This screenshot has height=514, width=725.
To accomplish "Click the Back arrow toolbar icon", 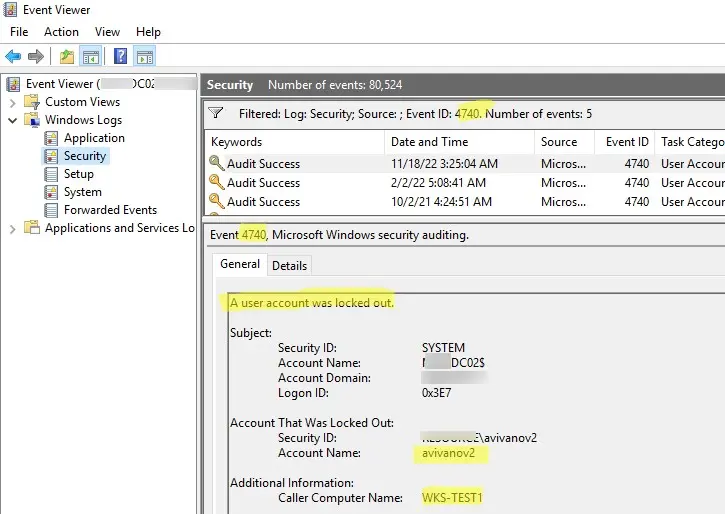I will pyautogui.click(x=13, y=56).
